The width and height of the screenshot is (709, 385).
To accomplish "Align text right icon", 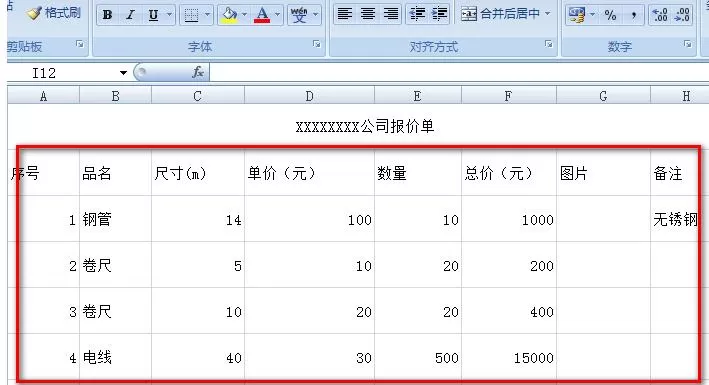I will pos(391,14).
